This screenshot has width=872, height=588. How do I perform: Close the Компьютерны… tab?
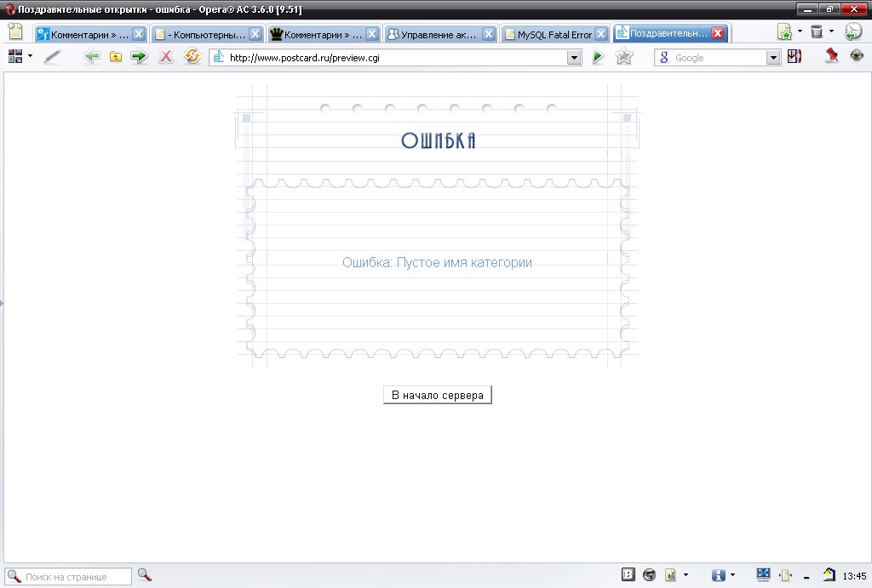pos(255,34)
